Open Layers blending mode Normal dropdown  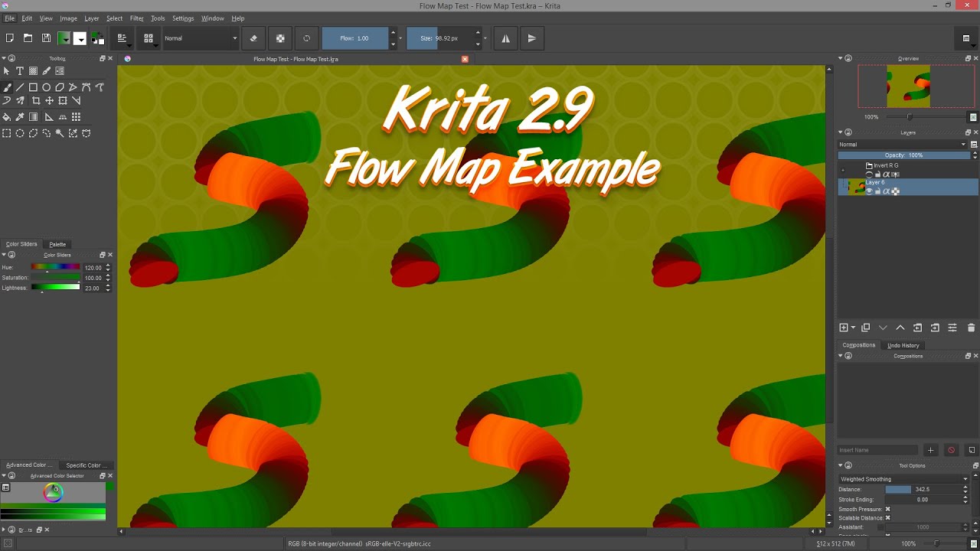pos(903,144)
